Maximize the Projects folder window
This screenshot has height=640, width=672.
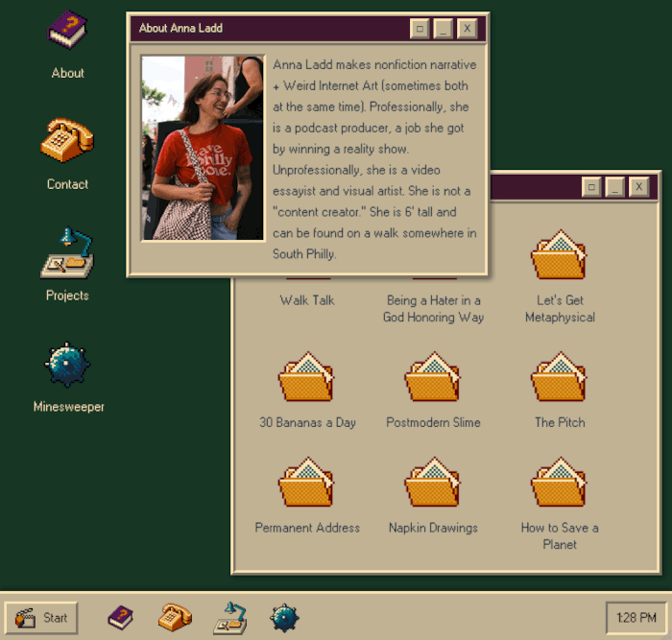(x=591, y=187)
